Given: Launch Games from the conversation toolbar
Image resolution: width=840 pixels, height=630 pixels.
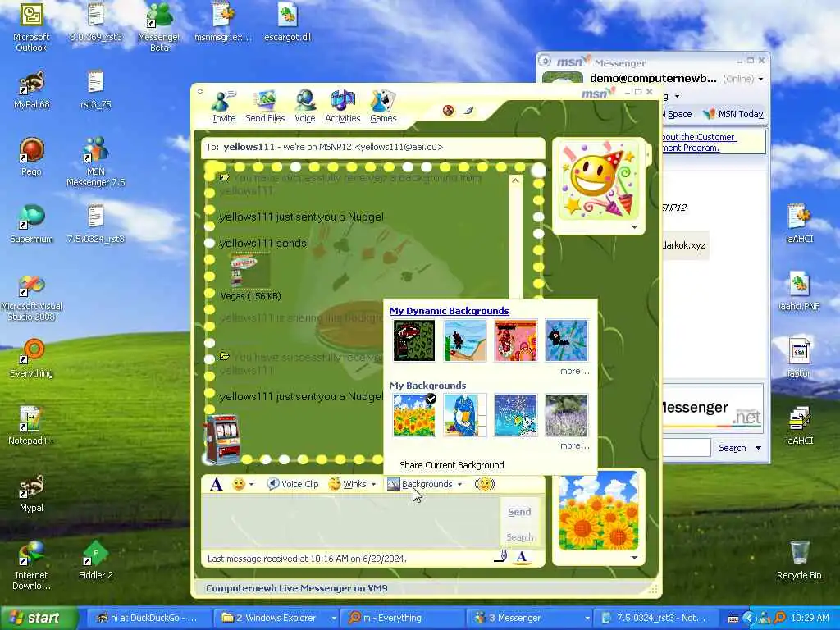Looking at the screenshot, I should pos(383,107).
